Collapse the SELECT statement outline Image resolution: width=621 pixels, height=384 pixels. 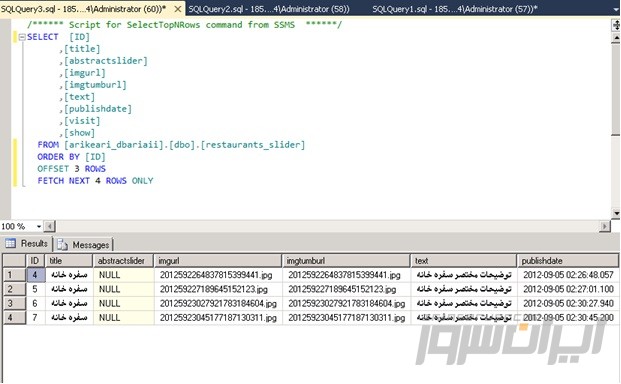click(22, 37)
